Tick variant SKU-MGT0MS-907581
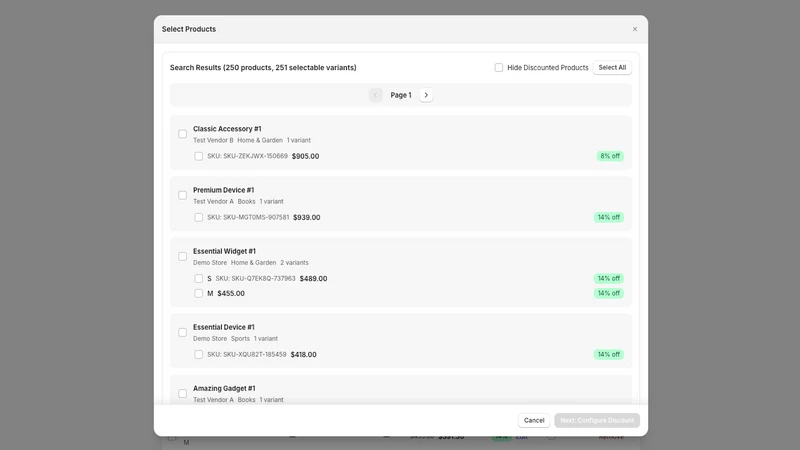The height and width of the screenshot is (450, 800). point(198,217)
